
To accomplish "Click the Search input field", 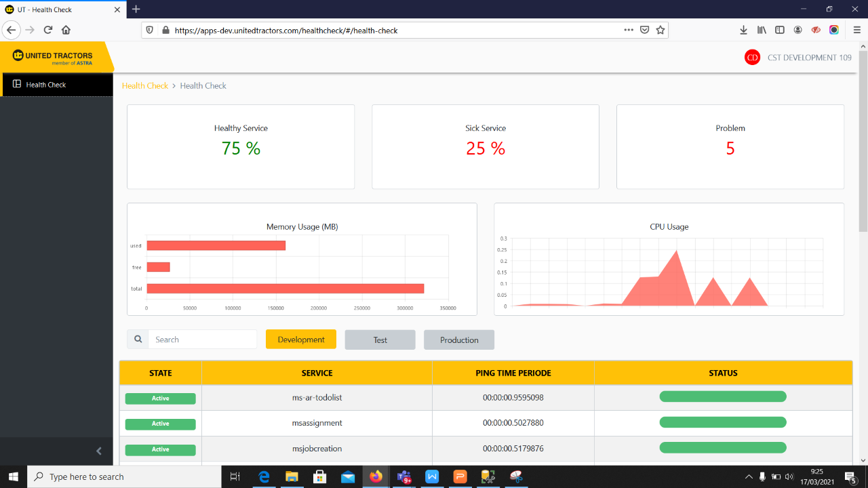I will click(x=203, y=340).
